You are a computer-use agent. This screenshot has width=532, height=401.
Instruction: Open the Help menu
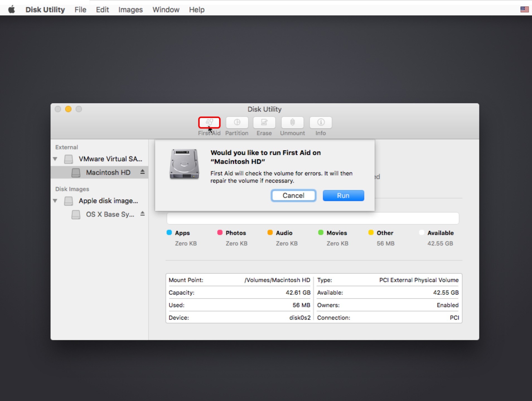pos(197,10)
